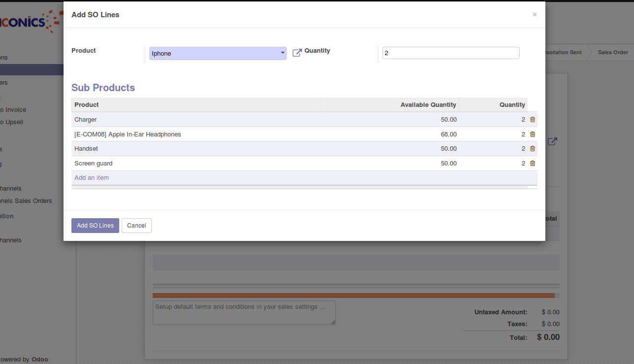
Task: Click the Add SO Lines button
Action: click(95, 226)
